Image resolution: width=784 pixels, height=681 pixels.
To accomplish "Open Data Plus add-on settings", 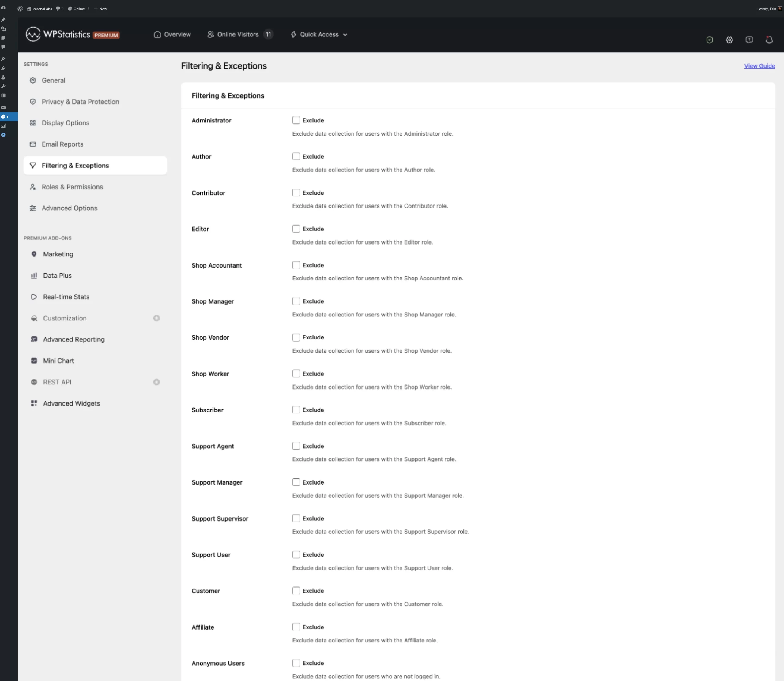I will pos(95,275).
